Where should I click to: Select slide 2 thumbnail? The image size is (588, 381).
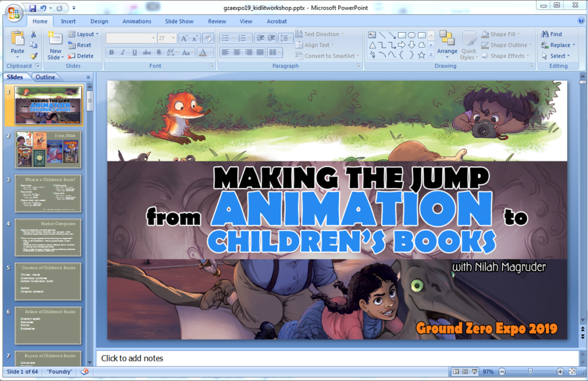(48, 149)
